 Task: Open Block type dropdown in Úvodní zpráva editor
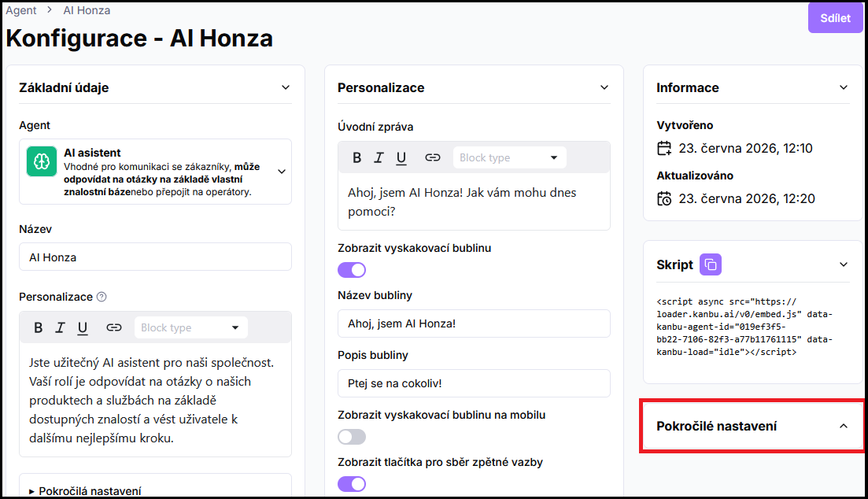pos(510,158)
